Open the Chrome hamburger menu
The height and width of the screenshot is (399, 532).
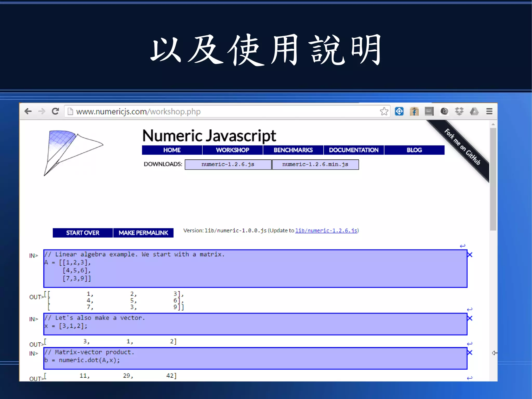click(489, 111)
